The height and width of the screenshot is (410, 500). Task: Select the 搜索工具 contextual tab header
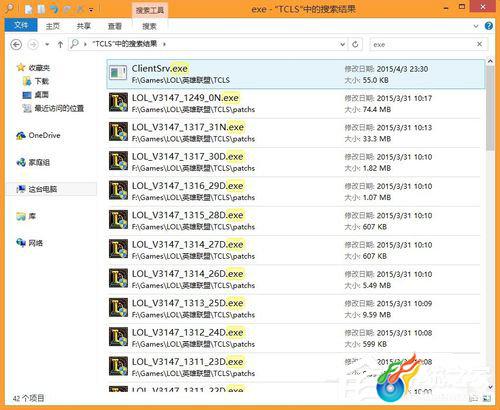click(x=150, y=10)
